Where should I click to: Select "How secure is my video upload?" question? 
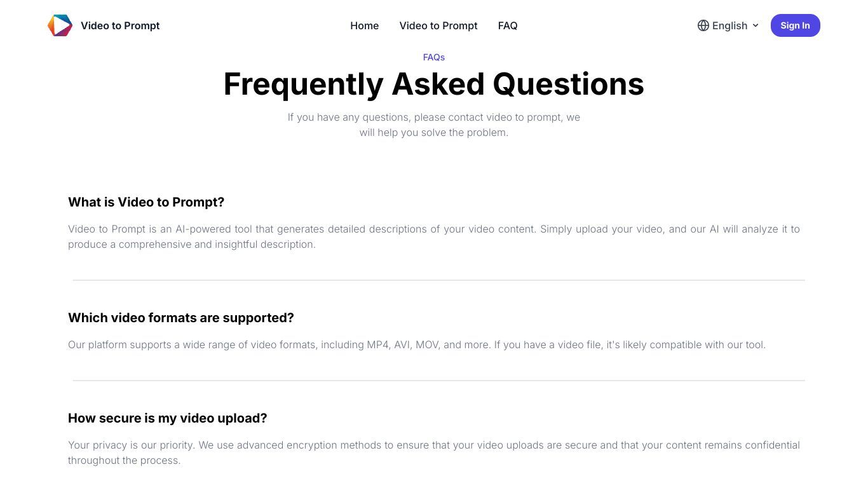(168, 418)
